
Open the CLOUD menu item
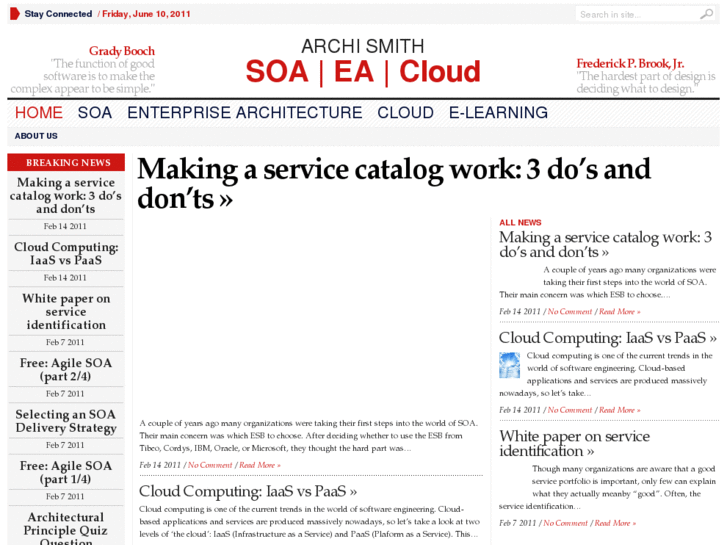(x=406, y=113)
